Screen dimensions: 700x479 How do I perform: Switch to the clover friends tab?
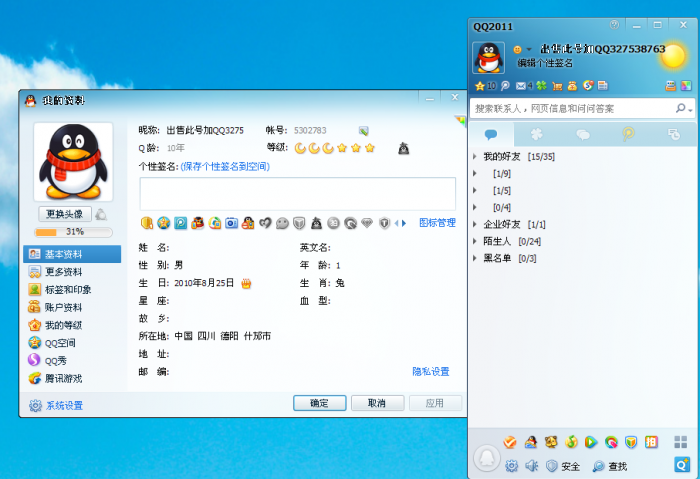tap(537, 134)
